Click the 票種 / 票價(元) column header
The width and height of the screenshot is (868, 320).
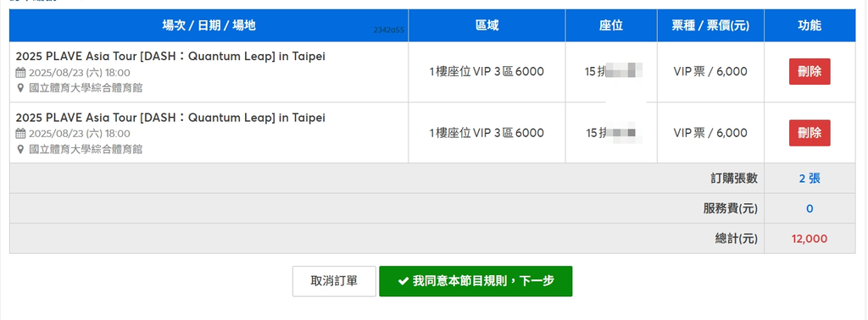click(x=710, y=25)
